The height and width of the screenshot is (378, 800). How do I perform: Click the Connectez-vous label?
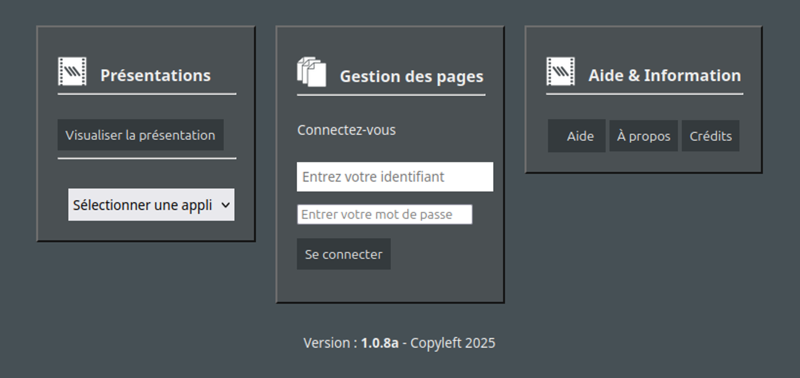coord(346,130)
